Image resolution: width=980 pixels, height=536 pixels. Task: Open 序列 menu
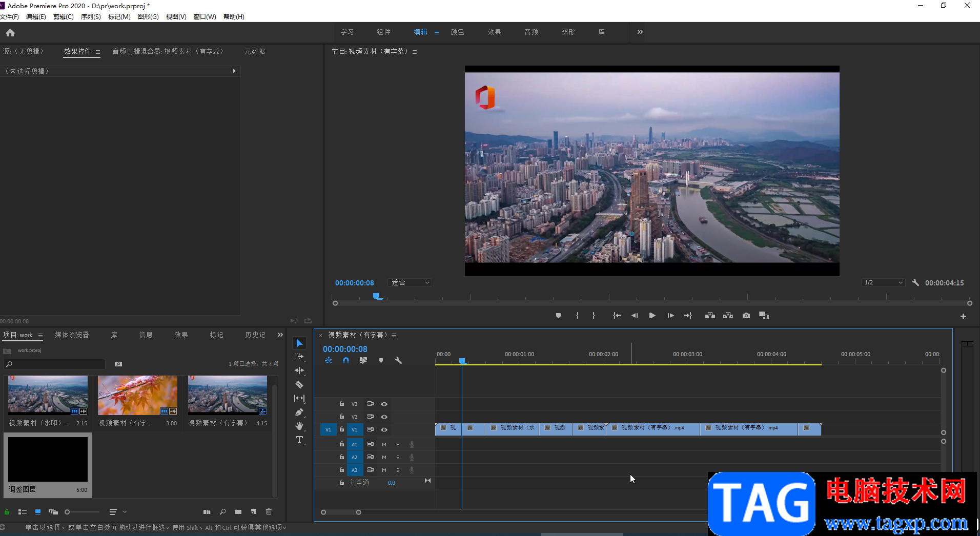click(91, 17)
